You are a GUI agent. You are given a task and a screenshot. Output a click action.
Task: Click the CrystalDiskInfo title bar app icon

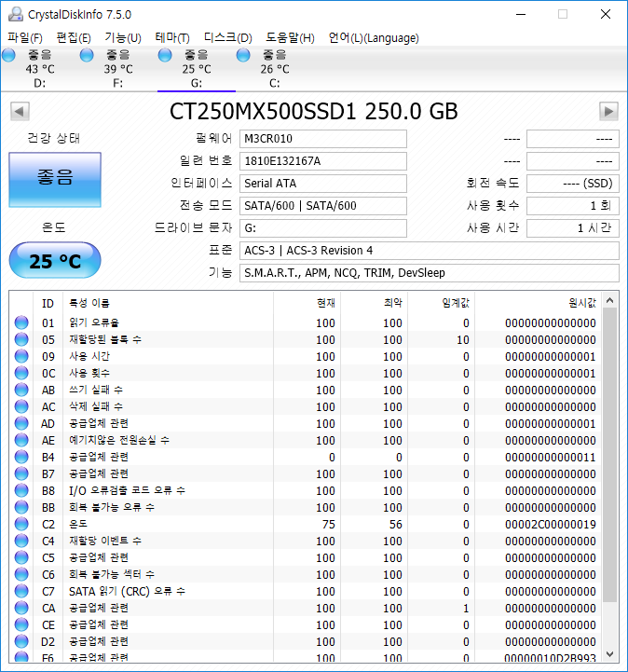[x=16, y=14]
